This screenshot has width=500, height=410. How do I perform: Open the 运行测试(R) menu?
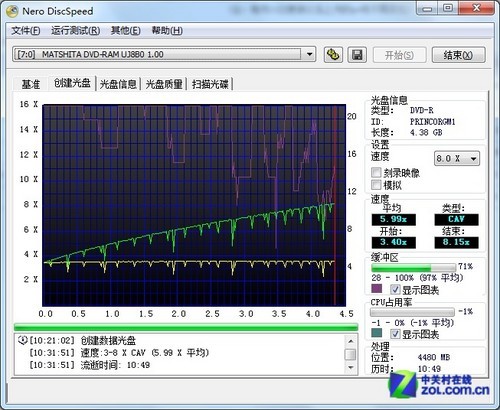pyautogui.click(x=76, y=31)
